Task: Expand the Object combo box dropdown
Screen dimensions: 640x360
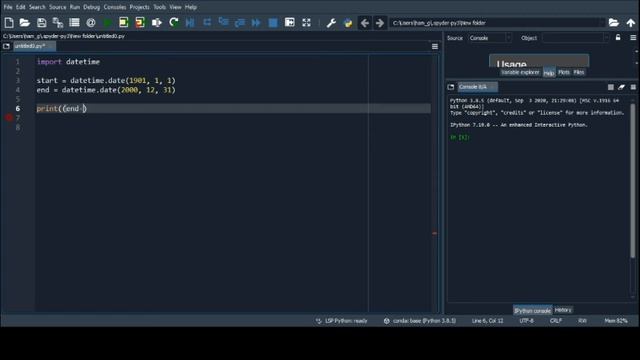Action: coord(606,38)
